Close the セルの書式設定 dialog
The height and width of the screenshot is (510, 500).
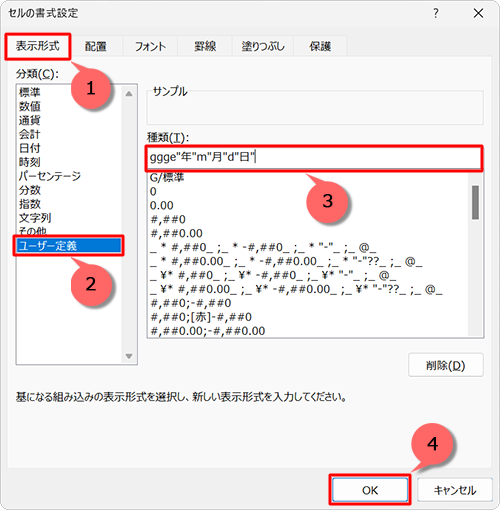tap(478, 13)
